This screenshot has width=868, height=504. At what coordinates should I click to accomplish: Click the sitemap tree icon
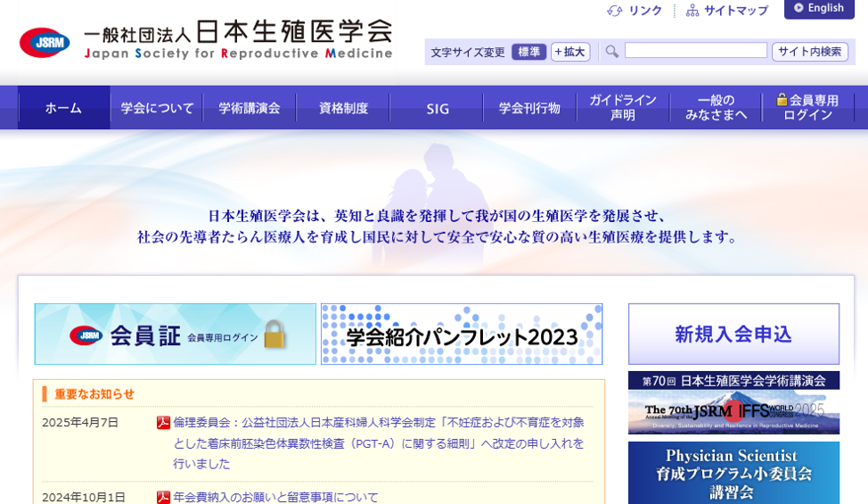tap(692, 11)
